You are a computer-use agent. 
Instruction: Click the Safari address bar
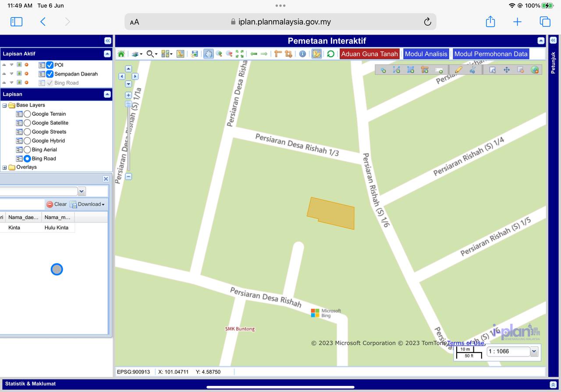(280, 22)
